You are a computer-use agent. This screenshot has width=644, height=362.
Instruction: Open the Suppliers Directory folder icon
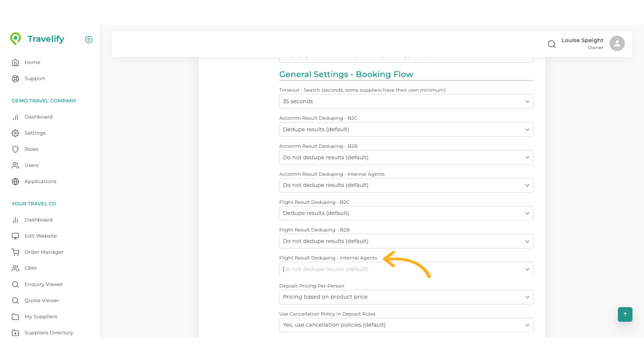(15, 333)
